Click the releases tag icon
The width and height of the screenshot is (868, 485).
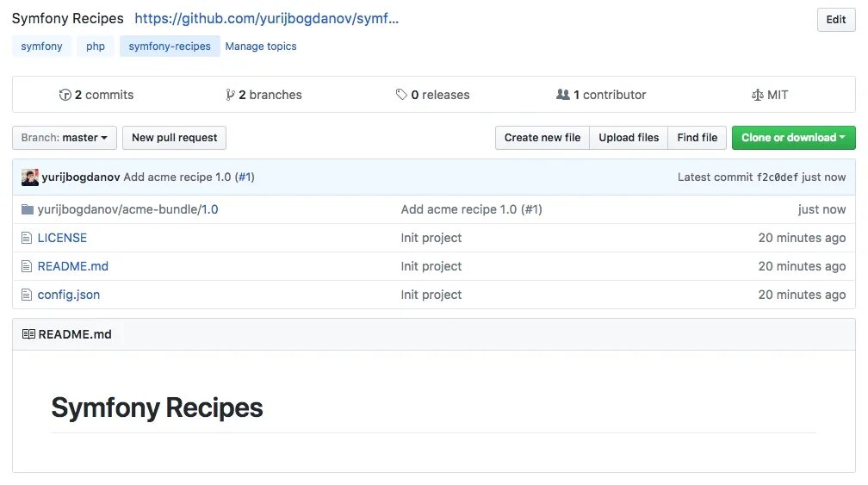click(401, 95)
